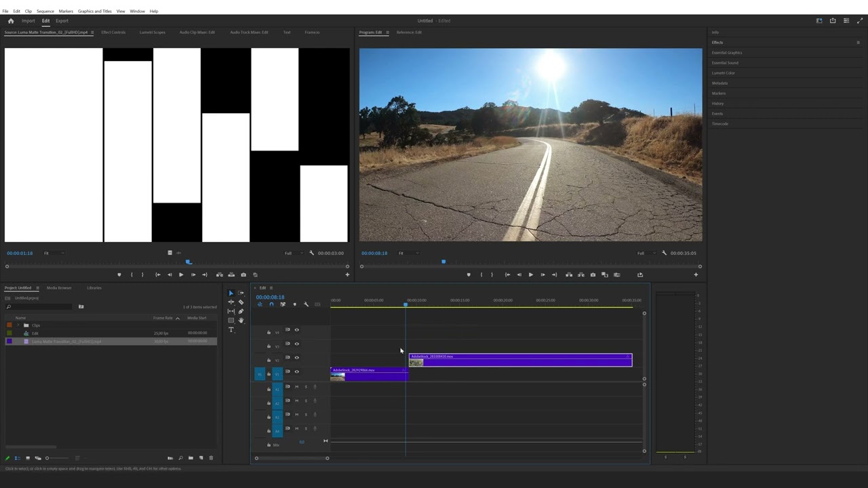Open Program monitor Fit zoom dropdown
868x488 pixels.
tap(408, 253)
